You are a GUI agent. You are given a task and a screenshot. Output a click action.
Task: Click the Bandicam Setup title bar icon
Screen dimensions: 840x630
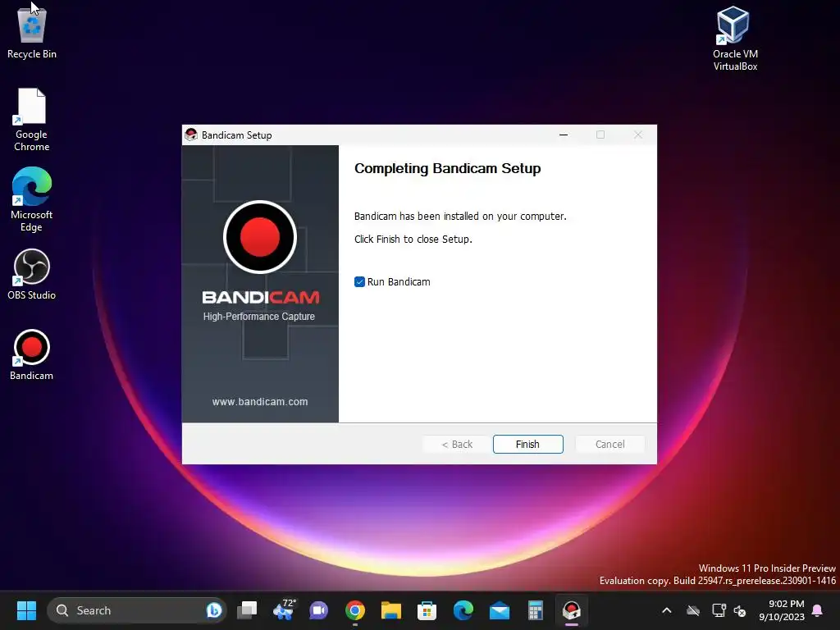[x=190, y=135]
